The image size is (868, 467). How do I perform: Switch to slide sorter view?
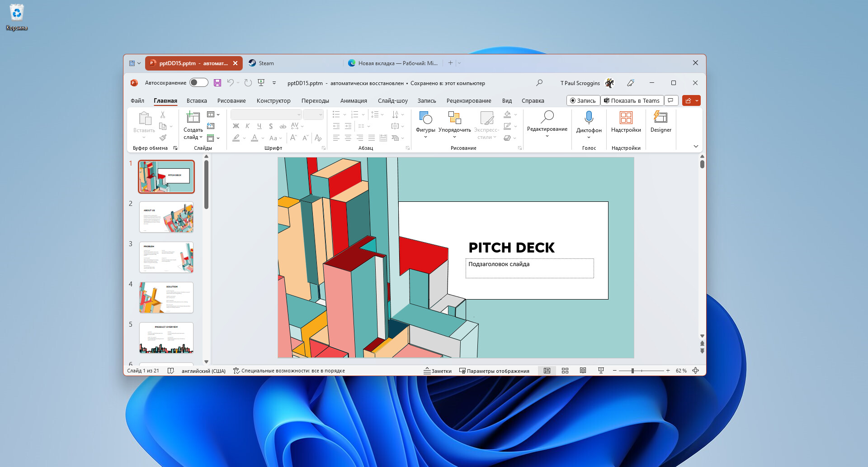[565, 371]
